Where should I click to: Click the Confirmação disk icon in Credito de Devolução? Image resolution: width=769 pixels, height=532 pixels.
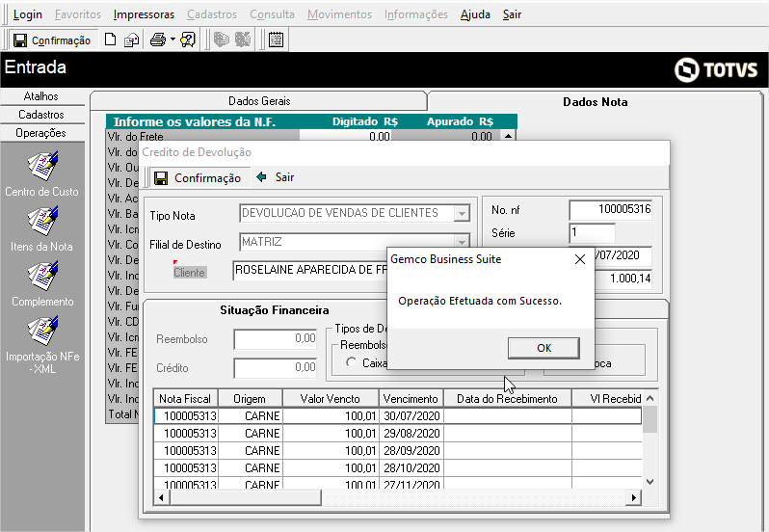pos(161,178)
